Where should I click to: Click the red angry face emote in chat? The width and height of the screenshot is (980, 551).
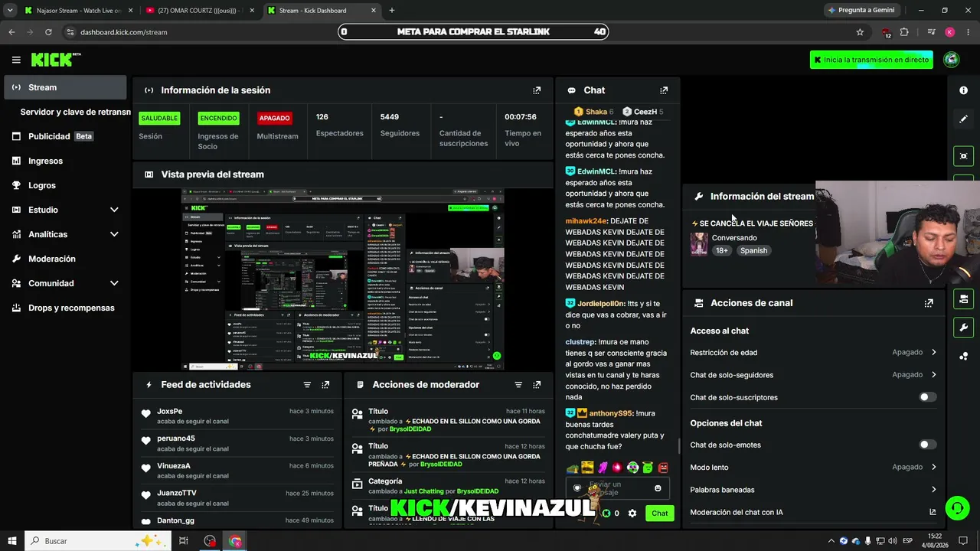(663, 468)
